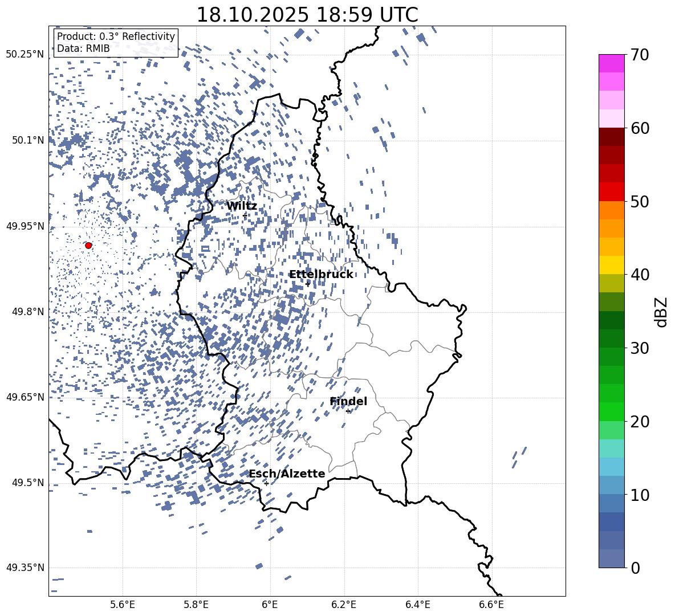
Task: Click the 49.95°N latitude label
Action: pyautogui.click(x=25, y=226)
